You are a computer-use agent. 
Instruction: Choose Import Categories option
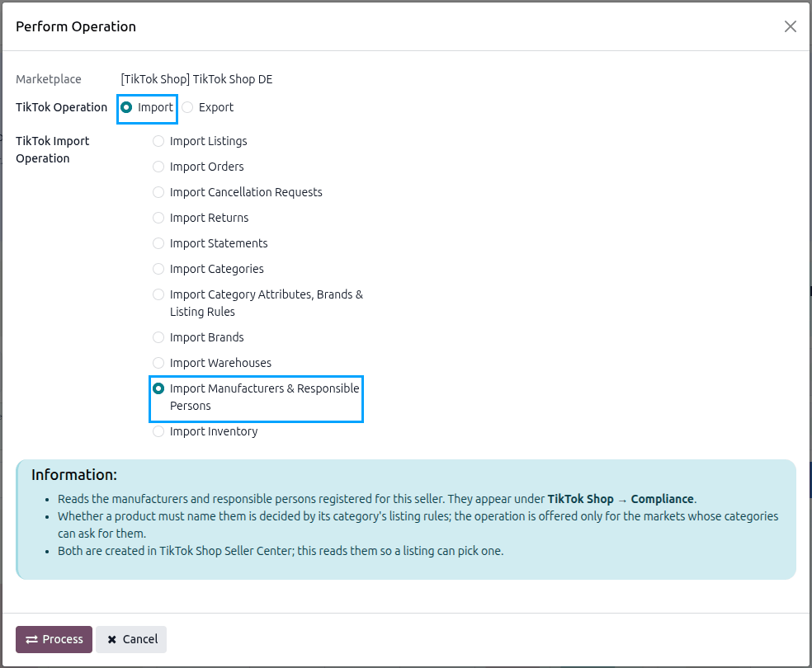pyautogui.click(x=158, y=269)
